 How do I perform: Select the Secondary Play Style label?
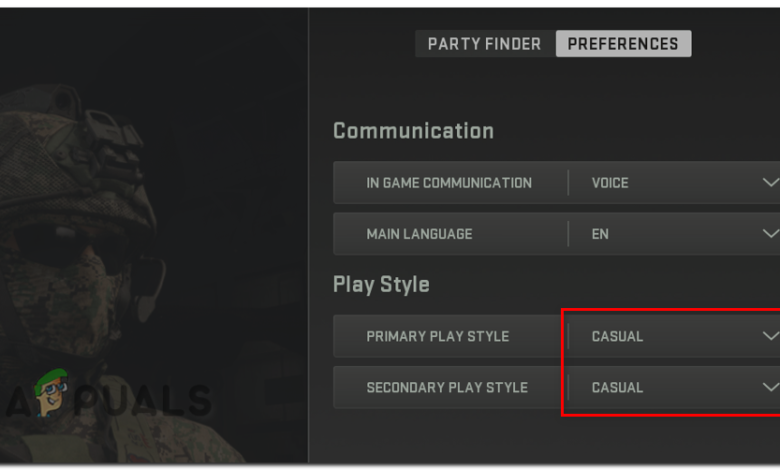tap(447, 387)
